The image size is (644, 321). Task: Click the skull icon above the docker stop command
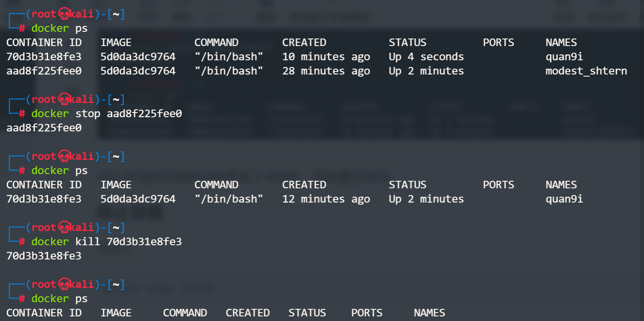point(64,100)
